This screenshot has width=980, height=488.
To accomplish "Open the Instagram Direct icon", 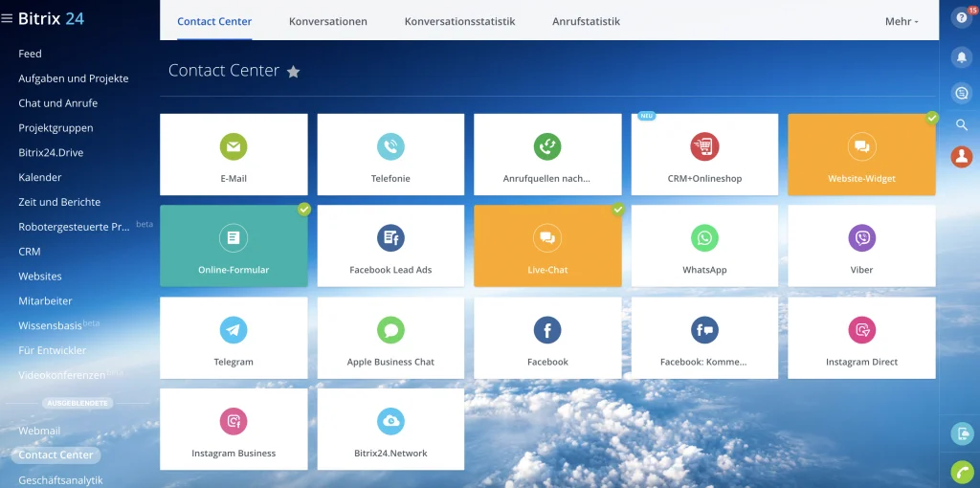I will [x=861, y=330].
